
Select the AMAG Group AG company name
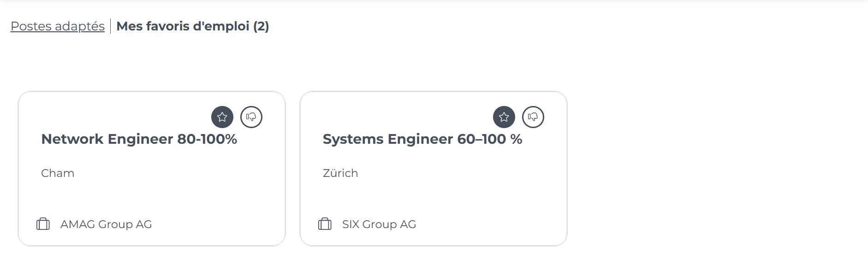click(x=106, y=224)
